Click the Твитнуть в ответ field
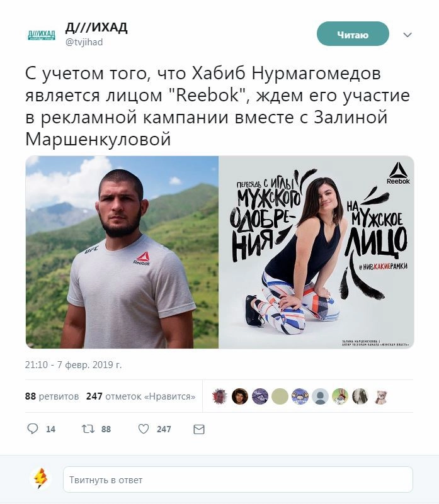This screenshot has width=439, height=504. [238, 479]
